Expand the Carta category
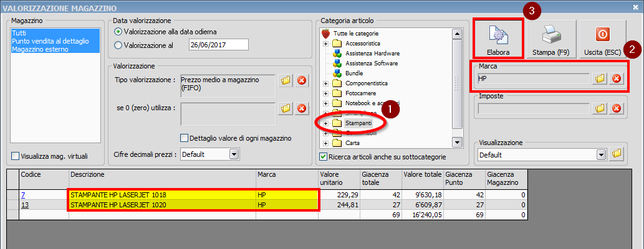644x249 pixels. coord(325,143)
